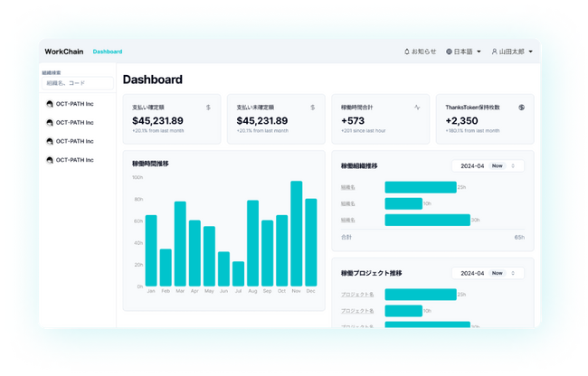Open the first プロジェクト名 link
588x376 pixels.
click(x=357, y=295)
